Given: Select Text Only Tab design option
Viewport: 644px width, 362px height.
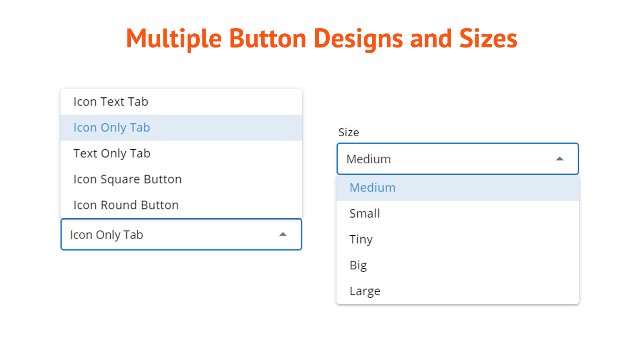Looking at the screenshot, I should coord(111,153).
